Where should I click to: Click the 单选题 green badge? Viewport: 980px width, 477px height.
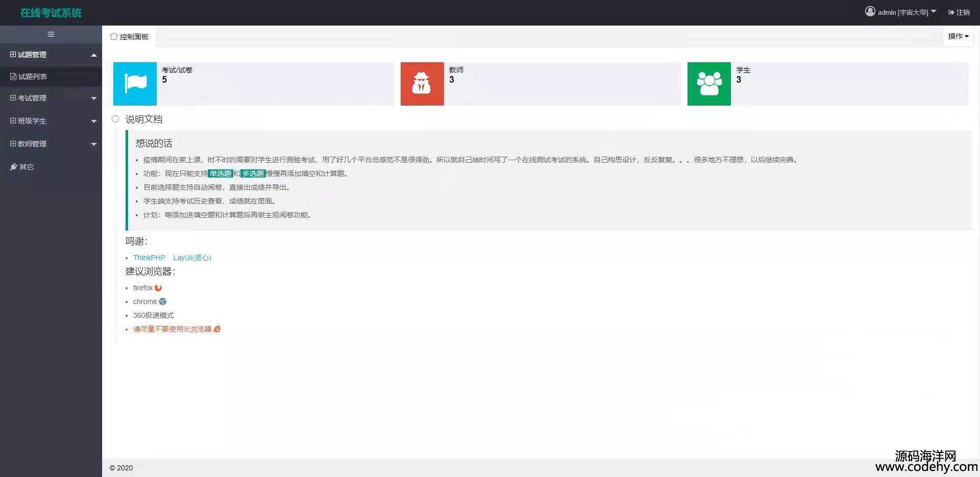pyautogui.click(x=220, y=173)
